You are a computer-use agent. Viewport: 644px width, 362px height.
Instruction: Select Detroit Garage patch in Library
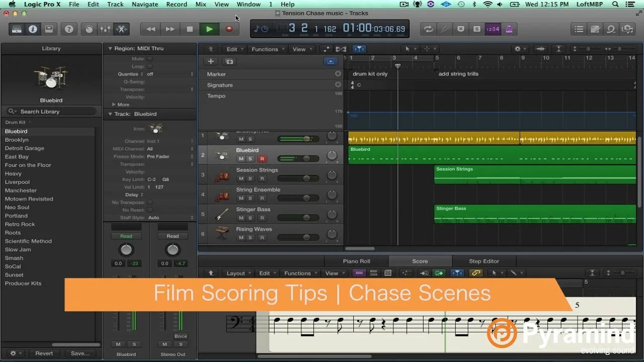pyautogui.click(x=25, y=148)
